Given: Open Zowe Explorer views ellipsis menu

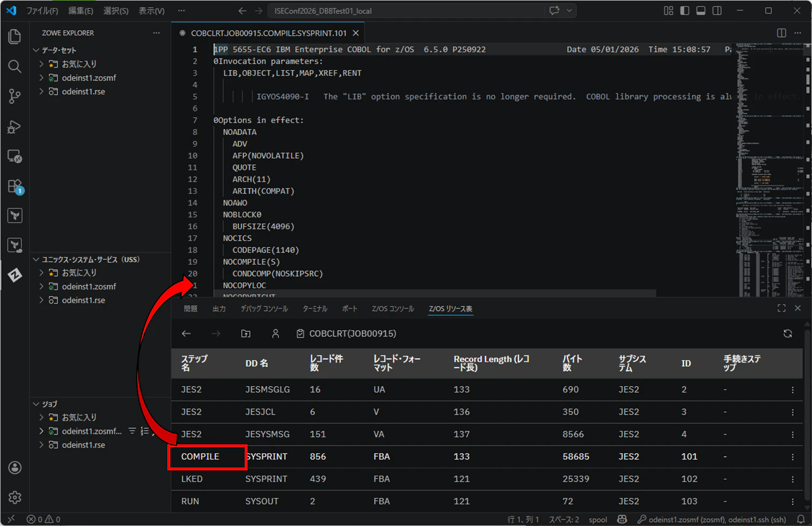Looking at the screenshot, I should tap(156, 33).
